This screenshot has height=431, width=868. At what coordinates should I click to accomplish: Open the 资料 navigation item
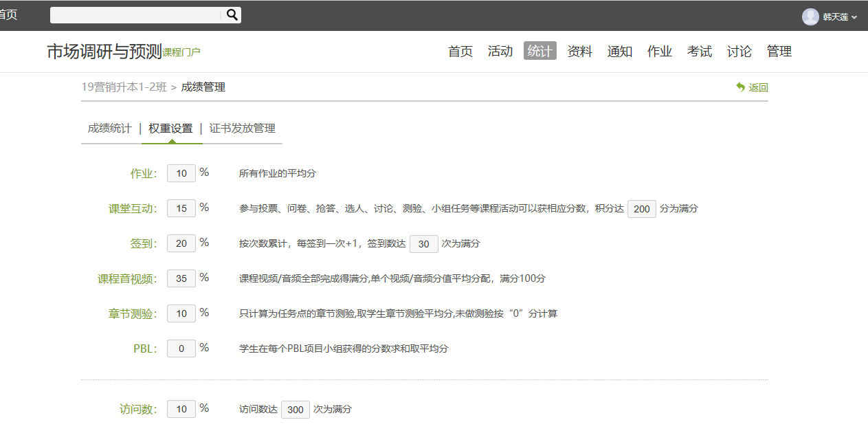(x=579, y=52)
